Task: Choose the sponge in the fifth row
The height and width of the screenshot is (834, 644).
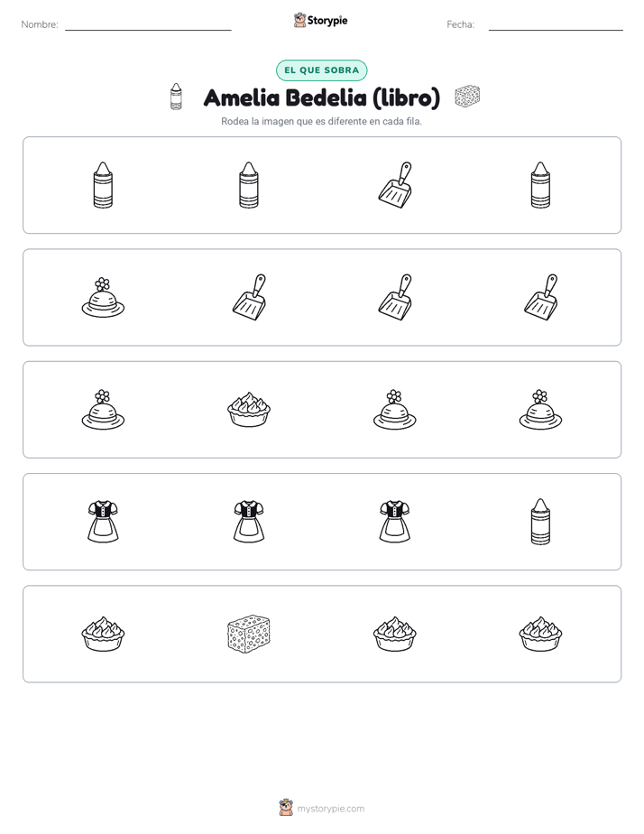Action: click(249, 634)
